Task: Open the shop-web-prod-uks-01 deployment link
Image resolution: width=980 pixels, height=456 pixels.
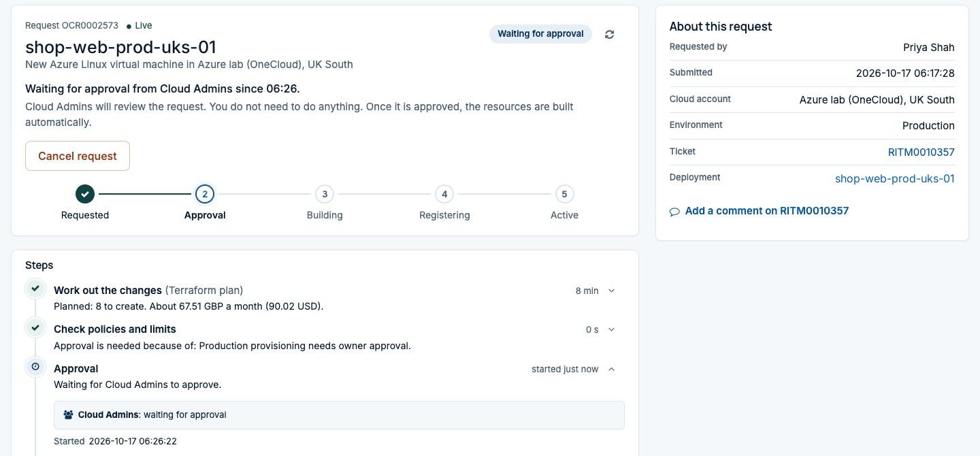Action: point(894,178)
